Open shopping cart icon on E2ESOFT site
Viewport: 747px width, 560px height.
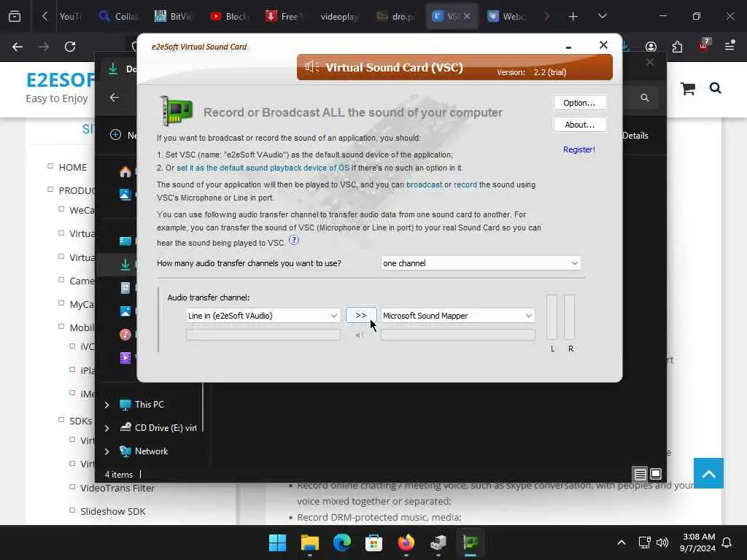688,88
